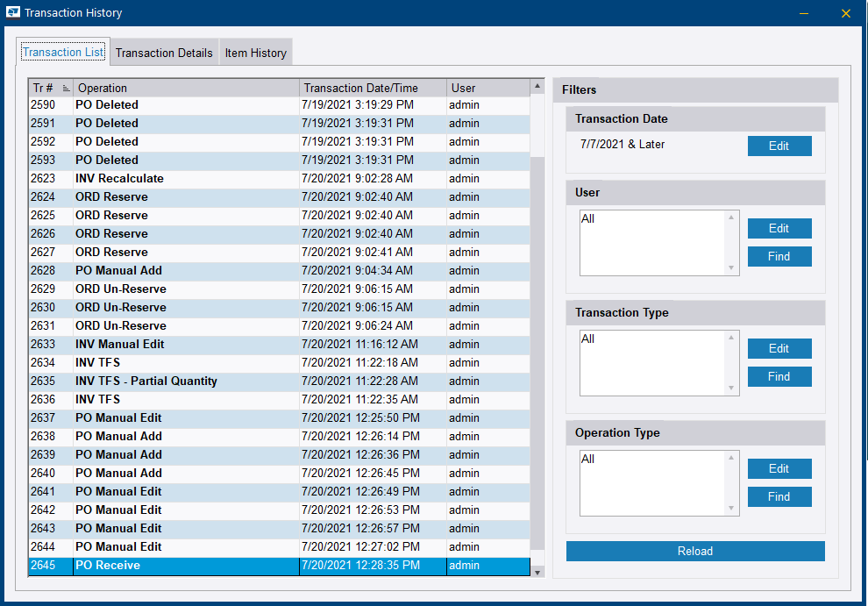Click Find in the Transaction Type section
This screenshot has height=606, width=868.
[779, 376]
